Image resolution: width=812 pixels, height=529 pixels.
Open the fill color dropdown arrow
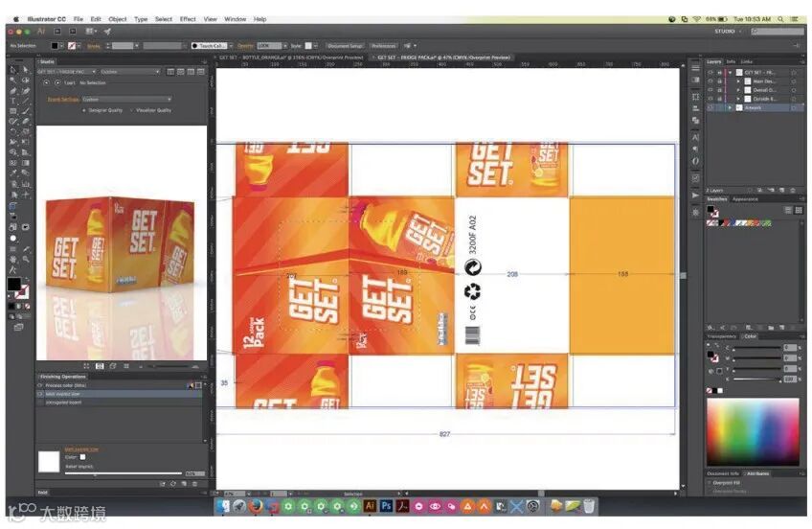(61, 46)
